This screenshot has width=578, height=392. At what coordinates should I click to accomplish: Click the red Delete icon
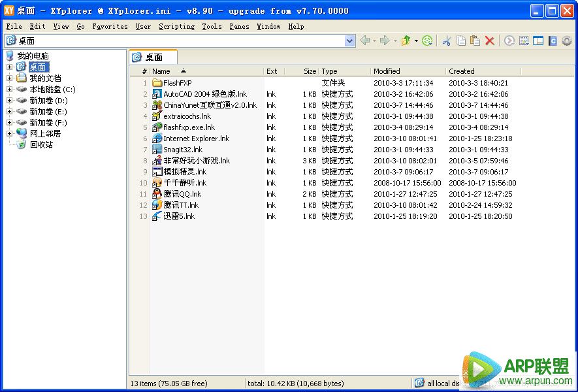[x=489, y=41]
